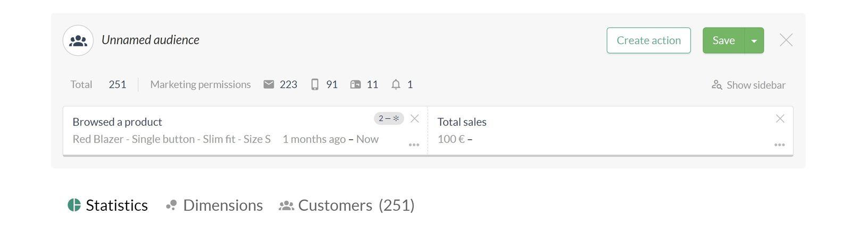The height and width of the screenshot is (239, 868).
Task: Edit the Unnamed audience title
Action: [151, 40]
